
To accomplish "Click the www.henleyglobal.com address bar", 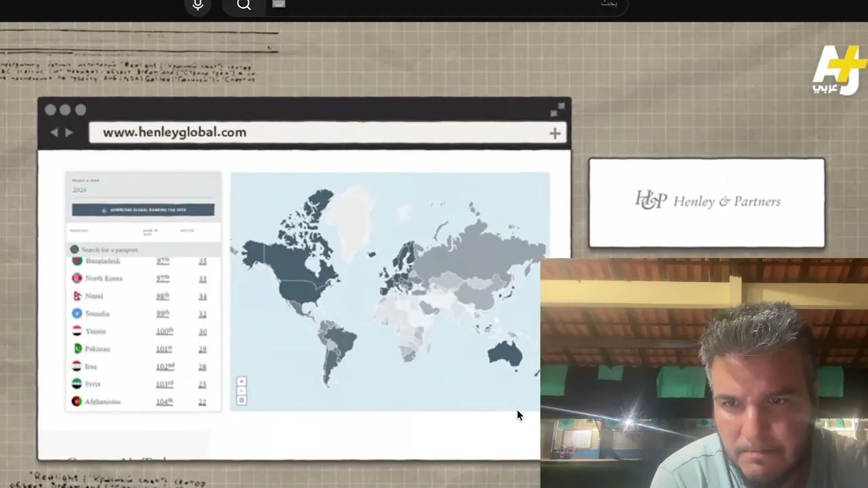I will pos(328,132).
